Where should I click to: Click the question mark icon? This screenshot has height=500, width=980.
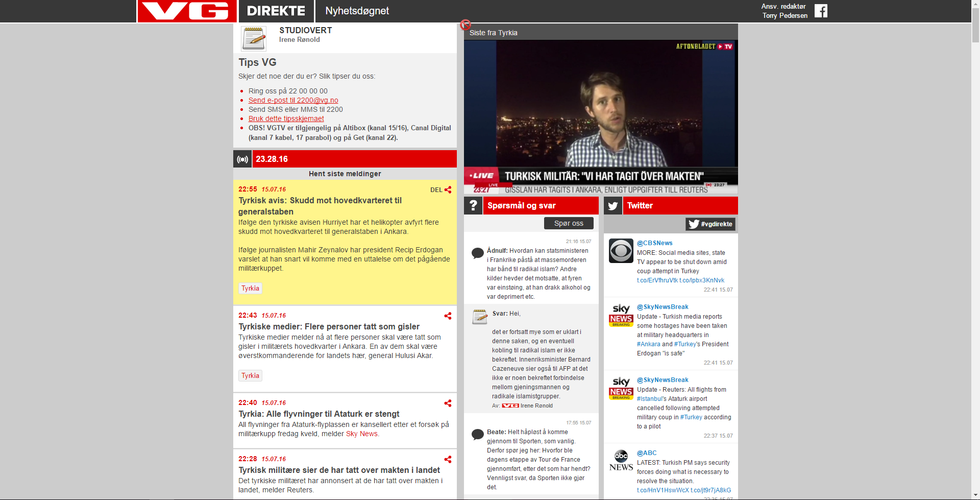tap(473, 205)
